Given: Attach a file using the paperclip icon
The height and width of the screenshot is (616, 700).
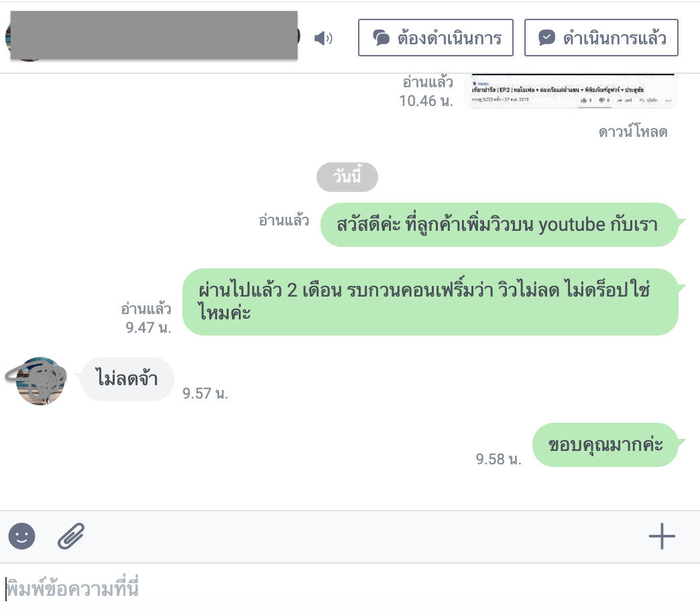Looking at the screenshot, I should coord(71,536).
